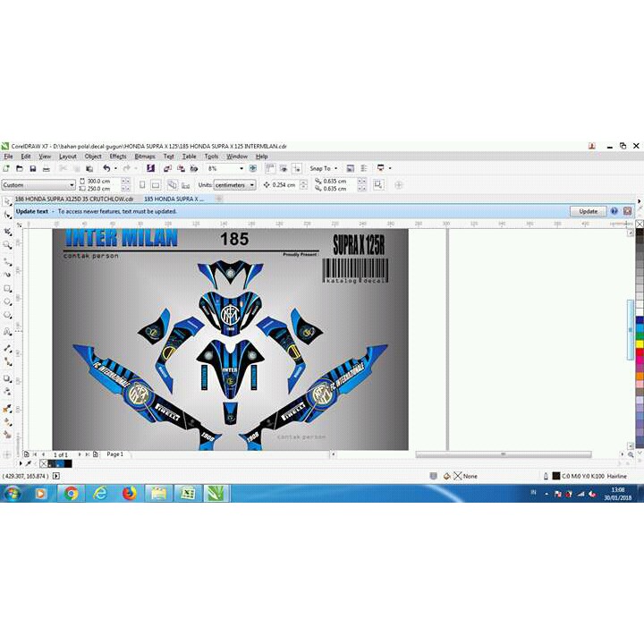Pick the red swatch in color palette
Screen dimensions: 644x644
[640, 352]
